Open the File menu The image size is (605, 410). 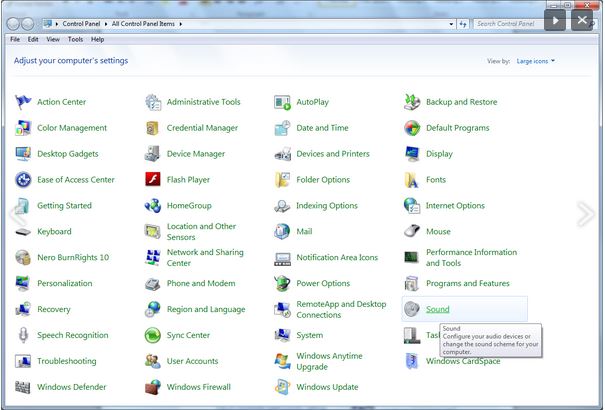[15, 39]
